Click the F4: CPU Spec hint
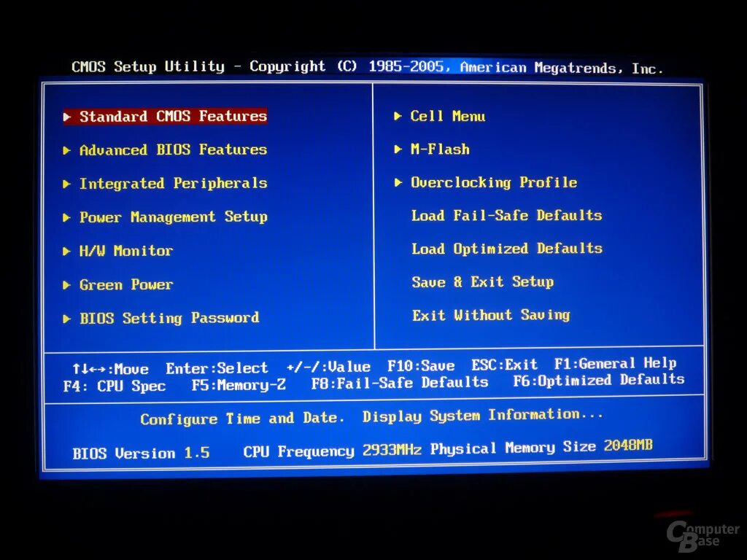Viewport: 747px width, 560px height. tap(115, 386)
